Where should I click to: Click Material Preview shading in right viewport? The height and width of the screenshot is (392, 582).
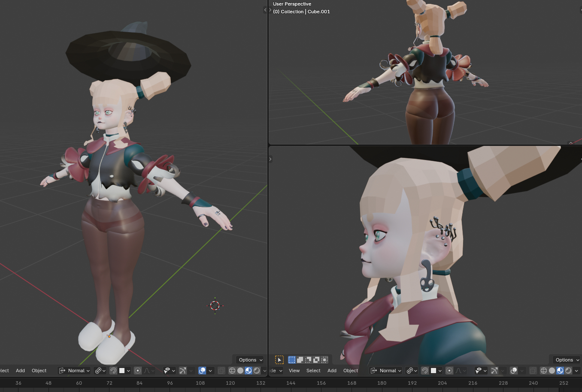click(560, 371)
